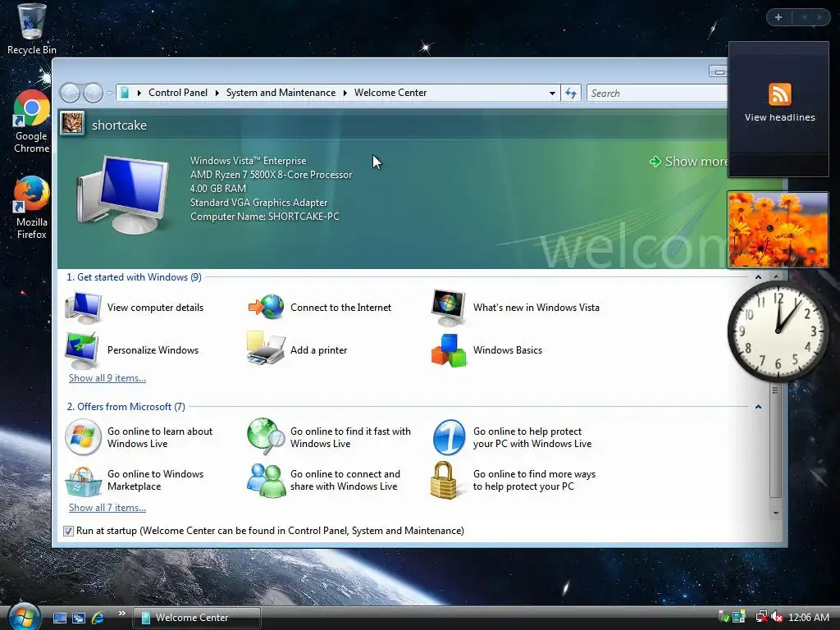
Task: Click the muted volume tray icon
Action: [778, 618]
